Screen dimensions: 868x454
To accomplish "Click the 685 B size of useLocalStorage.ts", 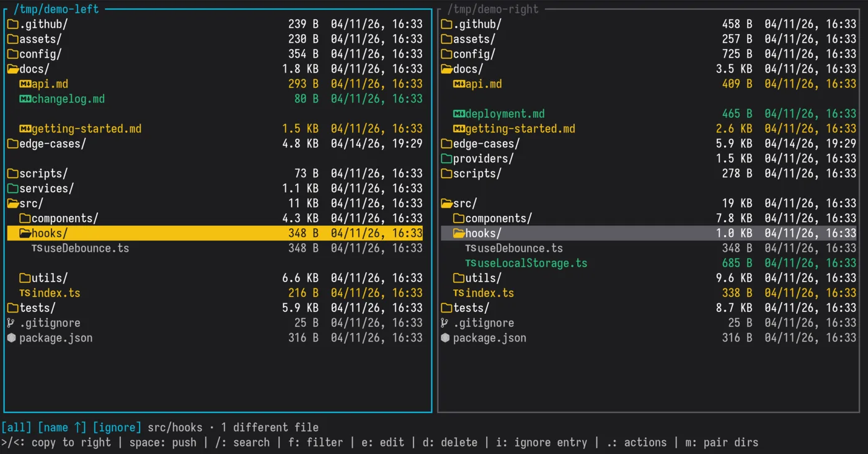I will pos(737,263).
